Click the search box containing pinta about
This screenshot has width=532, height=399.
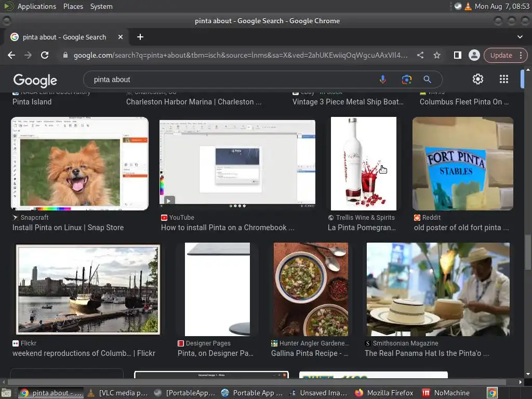(x=231, y=79)
